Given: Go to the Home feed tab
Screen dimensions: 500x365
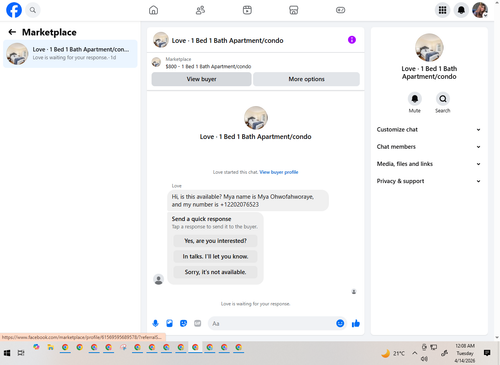Looking at the screenshot, I should coord(153,10).
